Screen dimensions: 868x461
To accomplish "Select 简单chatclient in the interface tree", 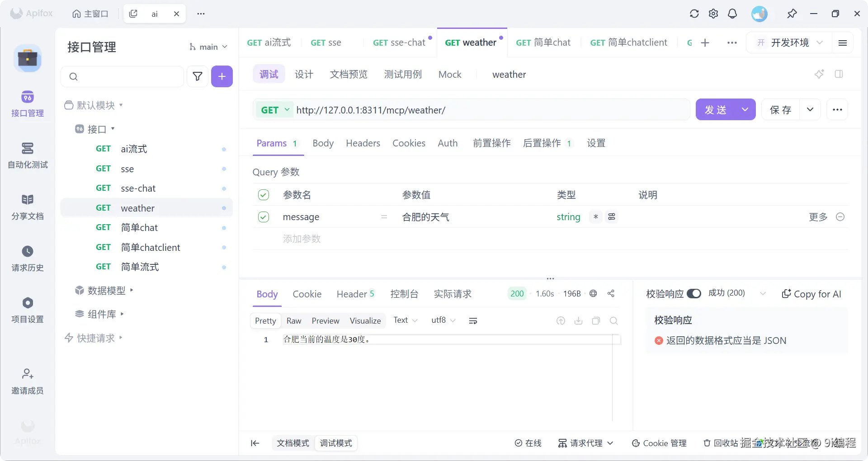I will [147, 247].
